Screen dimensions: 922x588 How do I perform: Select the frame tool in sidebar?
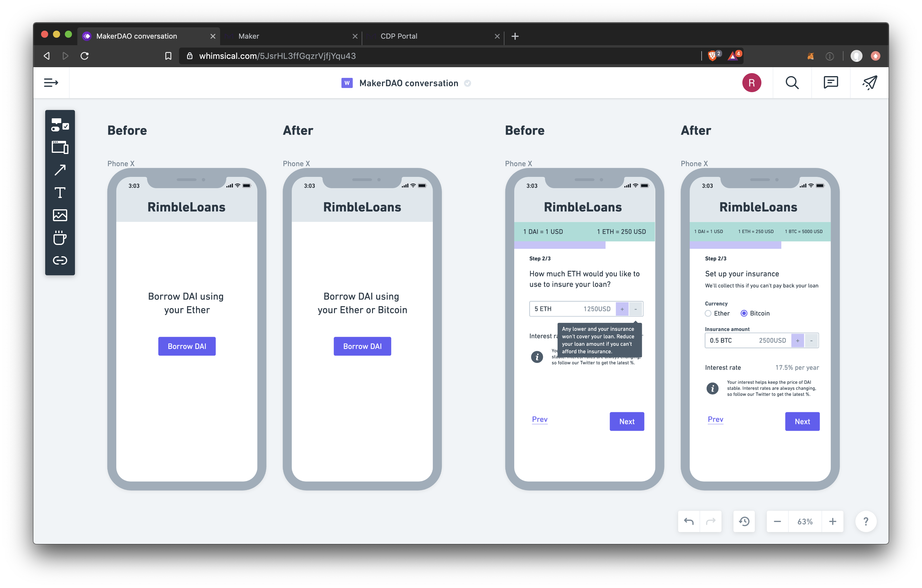click(x=60, y=147)
